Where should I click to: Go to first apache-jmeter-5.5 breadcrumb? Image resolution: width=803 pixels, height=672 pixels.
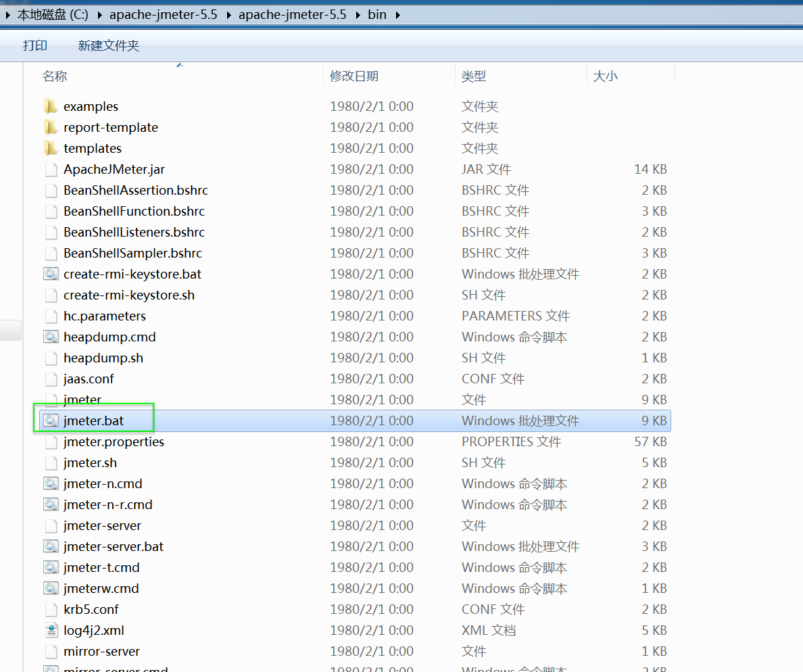pos(164,14)
